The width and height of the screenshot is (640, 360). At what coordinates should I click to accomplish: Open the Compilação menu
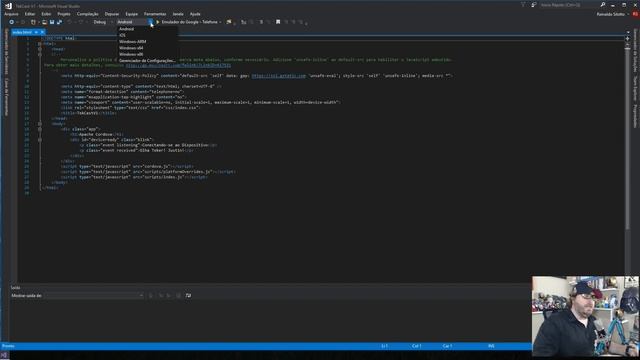(87, 14)
